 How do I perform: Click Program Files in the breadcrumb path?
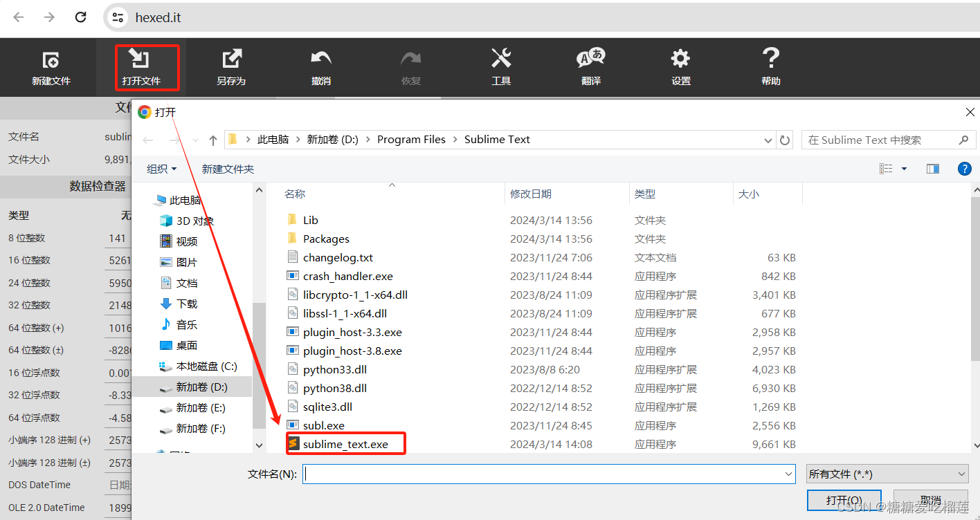coord(411,140)
